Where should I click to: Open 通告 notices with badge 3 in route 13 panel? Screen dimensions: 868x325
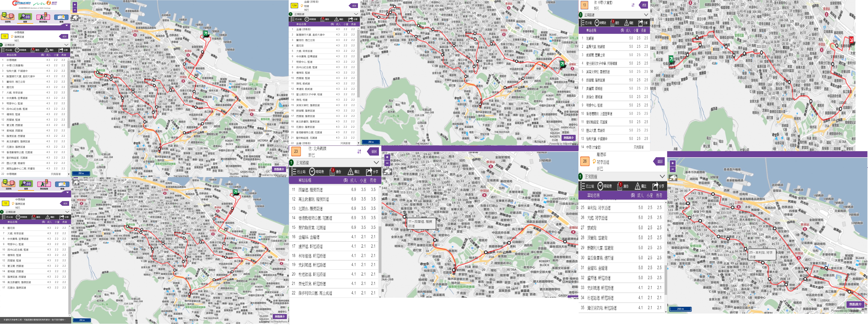pos(615,23)
